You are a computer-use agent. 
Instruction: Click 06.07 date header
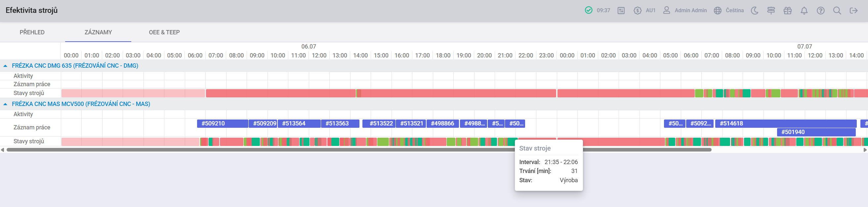click(309, 47)
